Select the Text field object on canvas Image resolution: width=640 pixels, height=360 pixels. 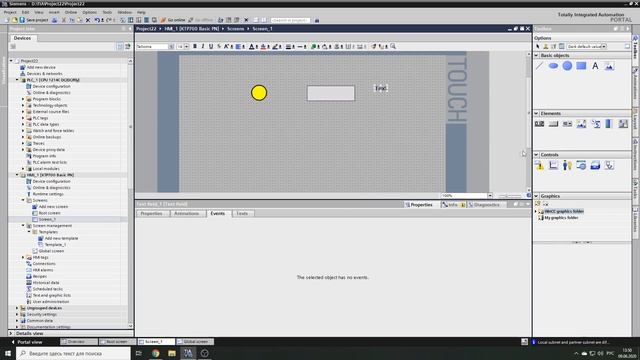[380, 88]
